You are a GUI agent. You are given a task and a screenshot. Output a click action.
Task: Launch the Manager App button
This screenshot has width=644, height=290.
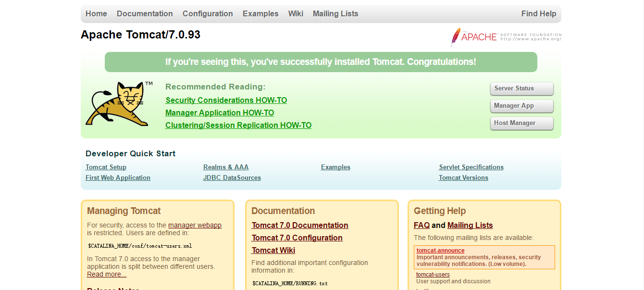pos(521,106)
